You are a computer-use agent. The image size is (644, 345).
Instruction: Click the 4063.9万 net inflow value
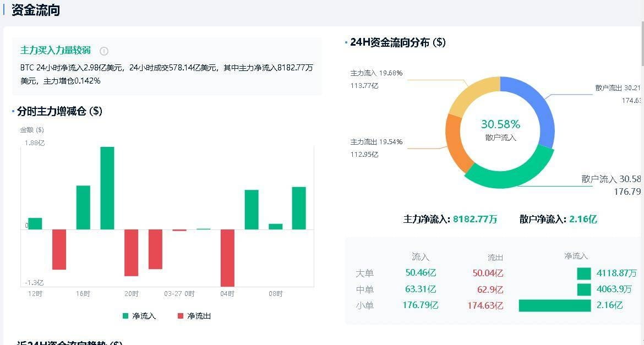pos(614,289)
